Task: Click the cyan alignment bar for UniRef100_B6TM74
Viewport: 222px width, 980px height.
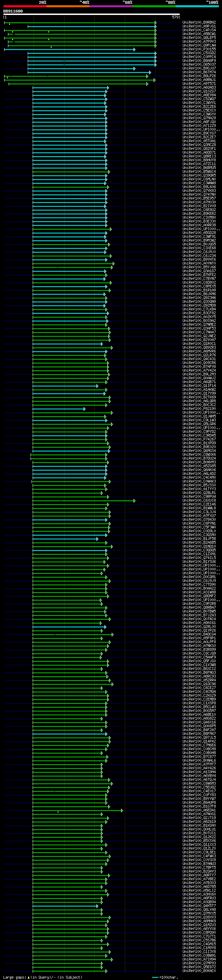Action: coord(89,72)
